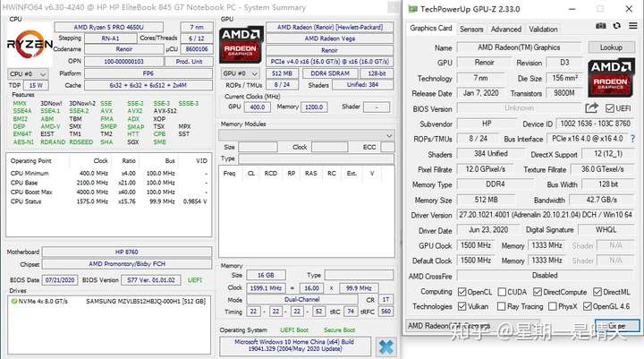The image size is (644, 359).
Task: Switch to the Sensors tab
Action: 471,30
